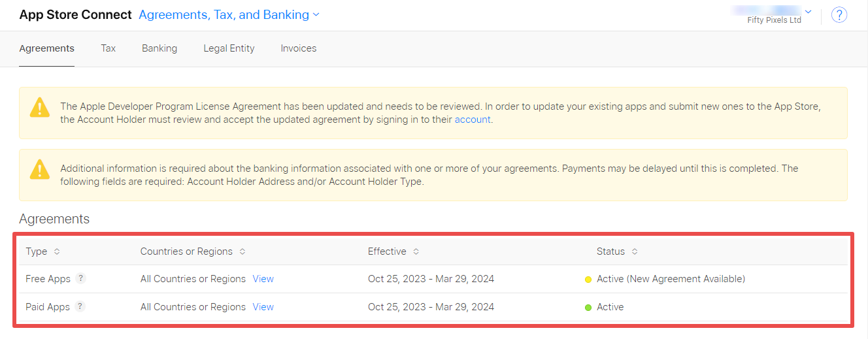Click the Effective column header
The width and height of the screenshot is (868, 339).
point(387,251)
